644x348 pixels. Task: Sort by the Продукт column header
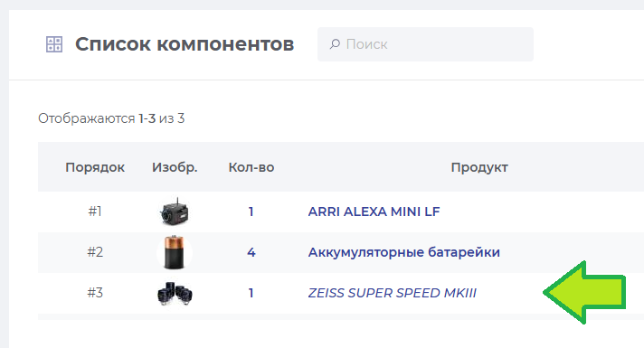(x=479, y=167)
